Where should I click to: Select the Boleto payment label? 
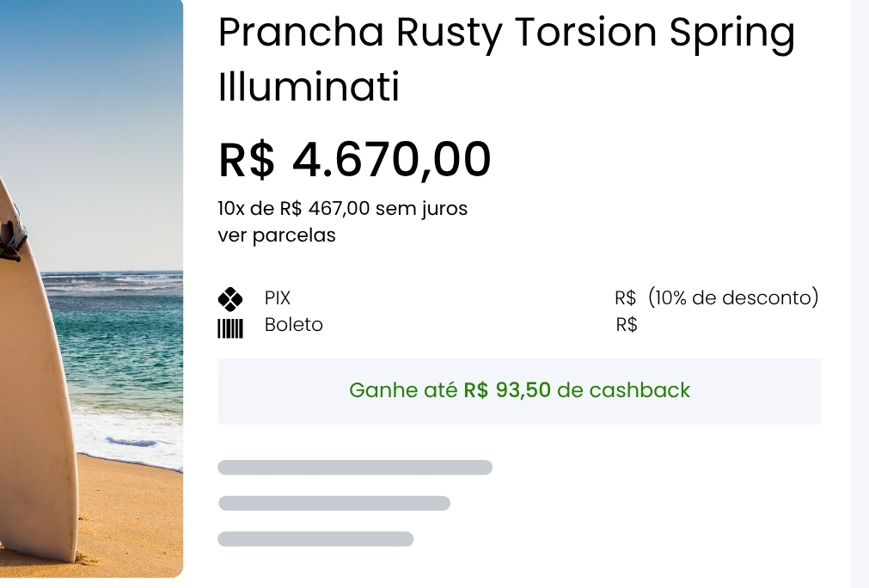(294, 325)
